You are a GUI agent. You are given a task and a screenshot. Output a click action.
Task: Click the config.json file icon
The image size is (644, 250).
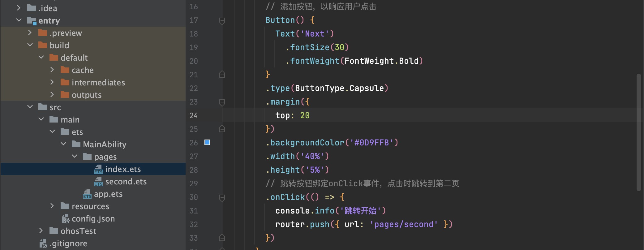coord(66,218)
